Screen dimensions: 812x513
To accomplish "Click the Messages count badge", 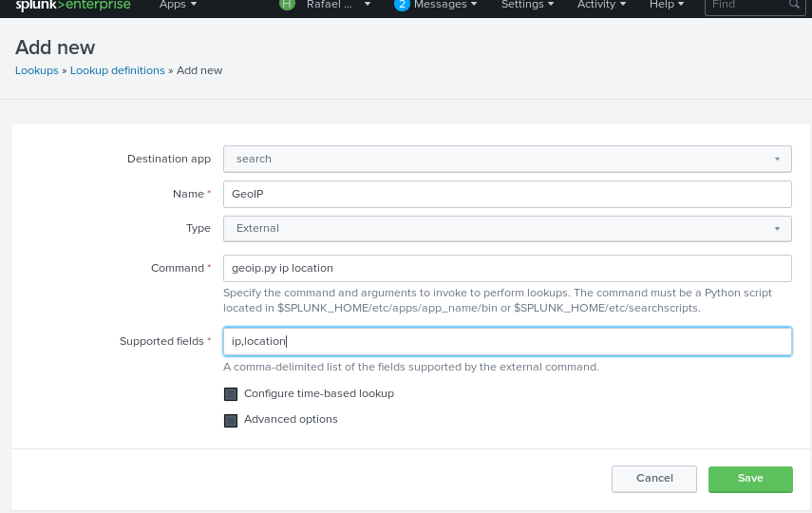I will [x=402, y=5].
